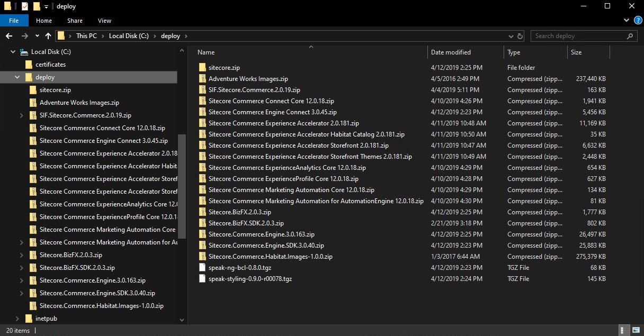Click the Back navigation arrow

pyautogui.click(x=9, y=36)
